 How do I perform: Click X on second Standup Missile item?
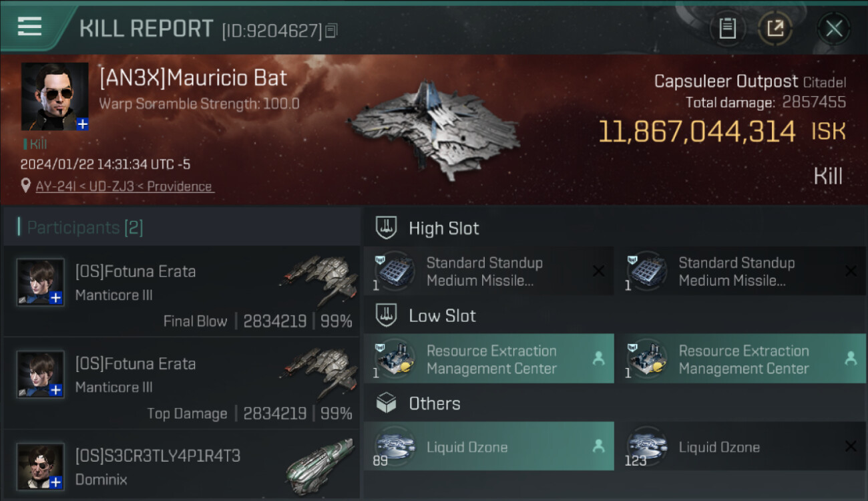click(x=850, y=271)
